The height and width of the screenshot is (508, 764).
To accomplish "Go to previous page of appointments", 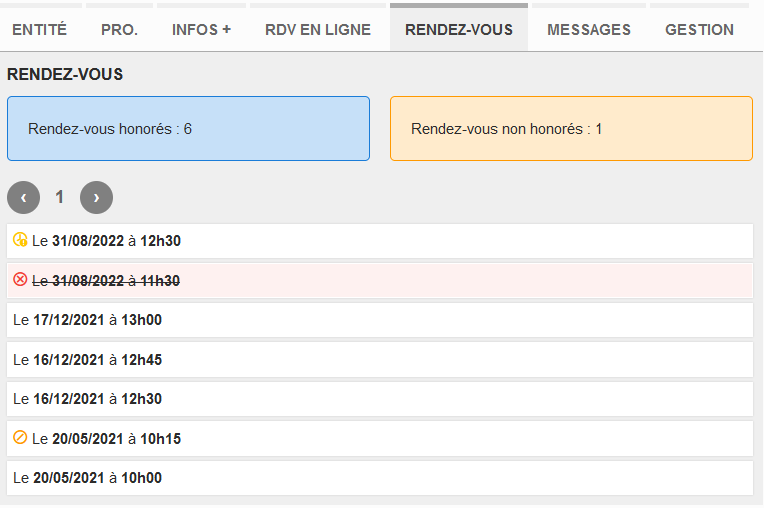I will tap(23, 197).
